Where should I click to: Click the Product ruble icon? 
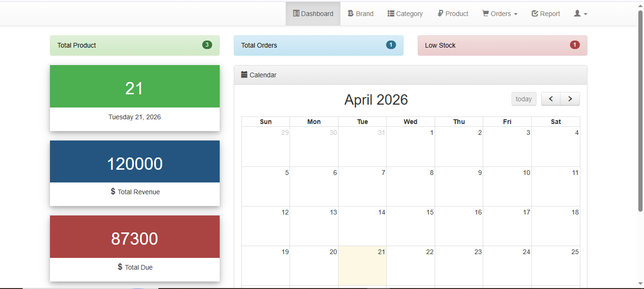440,14
